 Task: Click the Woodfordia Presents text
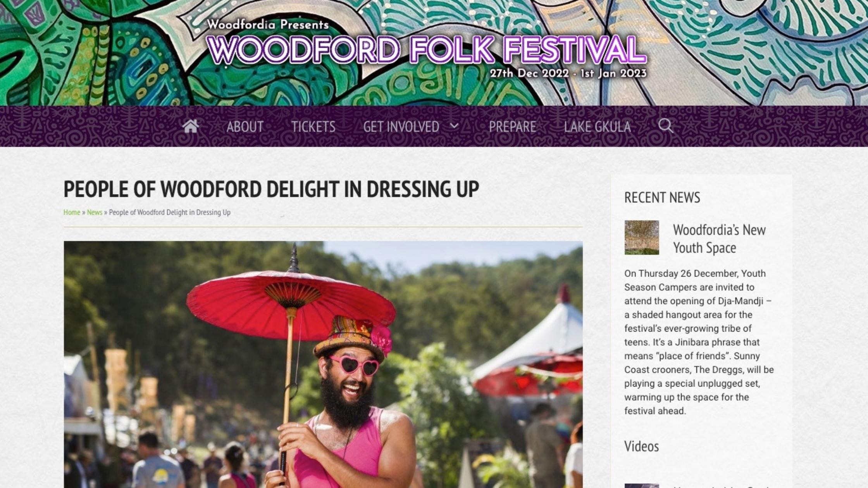point(268,24)
